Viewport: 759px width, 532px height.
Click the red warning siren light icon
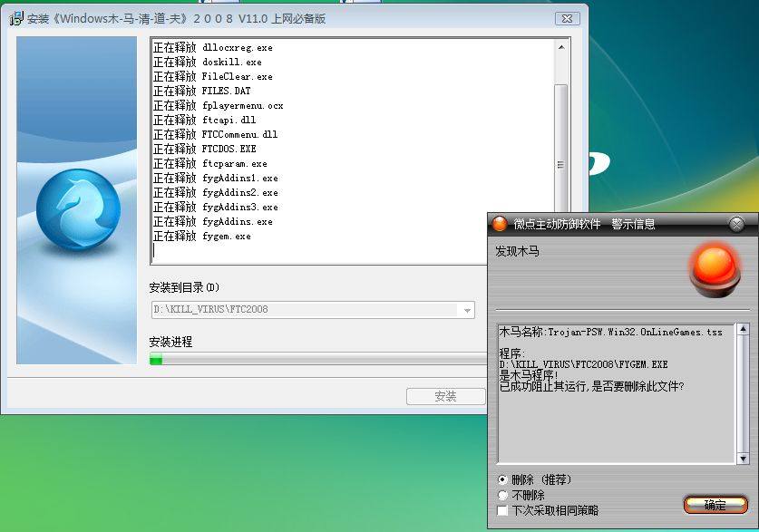(x=715, y=270)
